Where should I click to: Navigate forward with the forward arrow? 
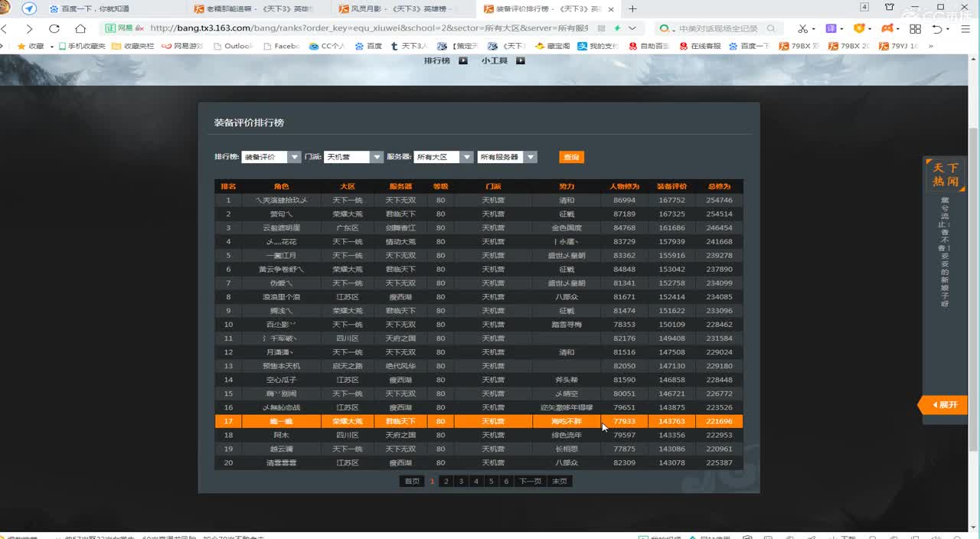pyautogui.click(x=29, y=28)
